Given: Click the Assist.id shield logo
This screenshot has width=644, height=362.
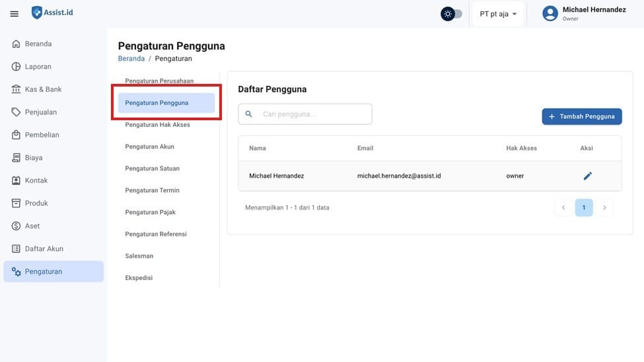Looking at the screenshot, I should click(37, 13).
